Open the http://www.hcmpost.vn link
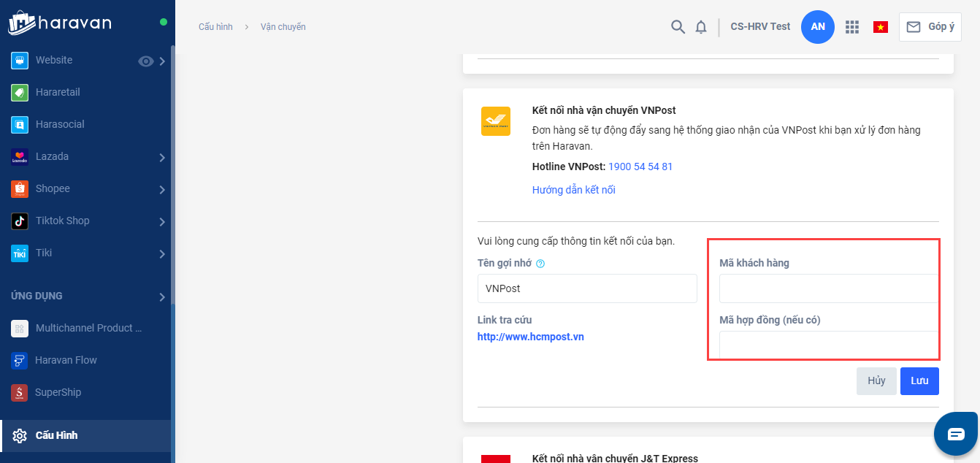Viewport: 980px width, 463px height. tap(531, 337)
